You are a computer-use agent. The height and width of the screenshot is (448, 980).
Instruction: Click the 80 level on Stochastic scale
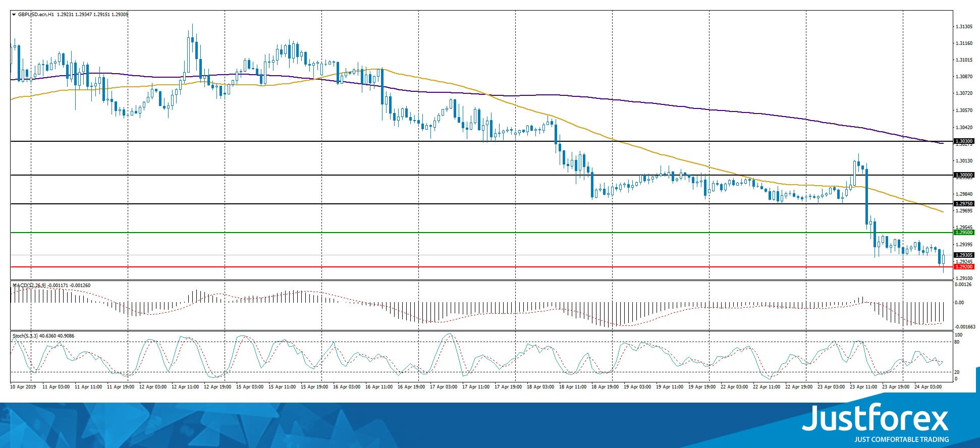tap(957, 342)
